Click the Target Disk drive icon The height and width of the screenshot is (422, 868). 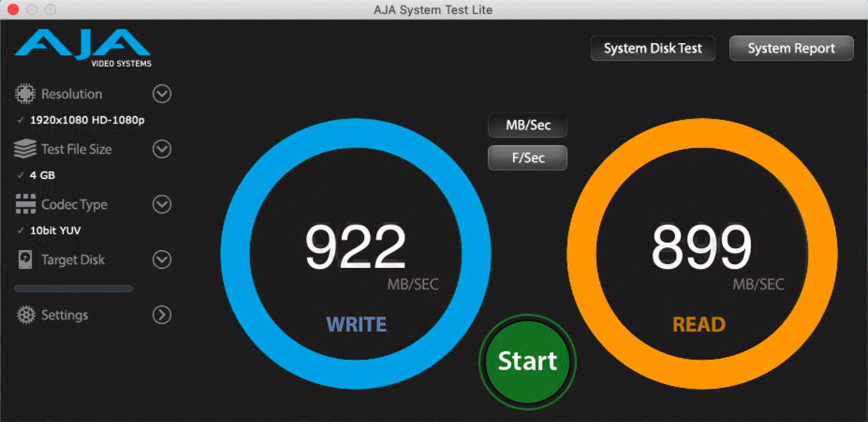click(25, 260)
